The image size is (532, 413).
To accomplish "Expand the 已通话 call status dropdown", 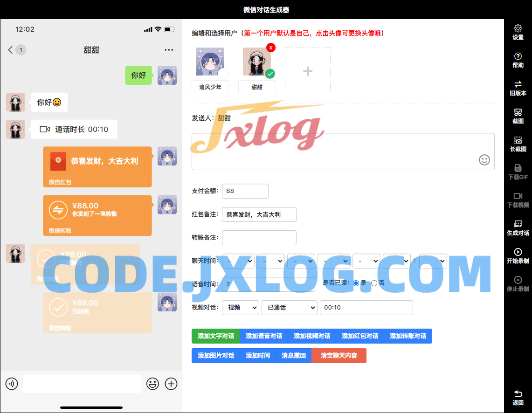I will tap(289, 308).
